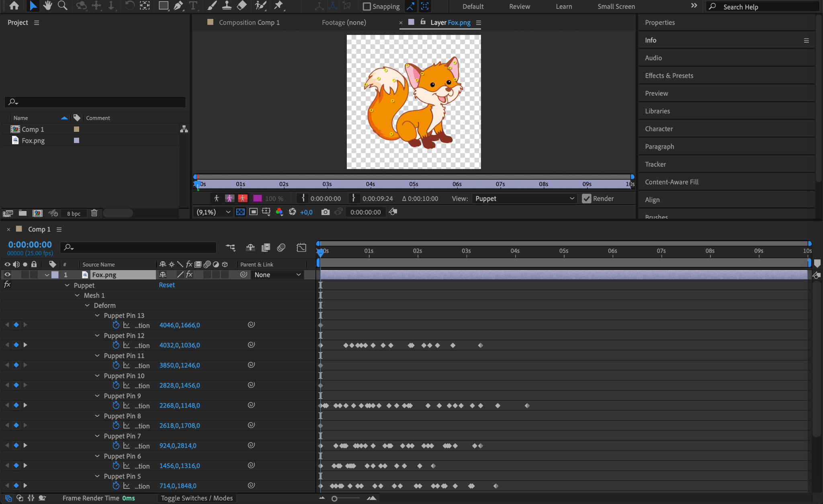Select the Hand tool
The width and height of the screenshot is (823, 504).
coord(48,6)
